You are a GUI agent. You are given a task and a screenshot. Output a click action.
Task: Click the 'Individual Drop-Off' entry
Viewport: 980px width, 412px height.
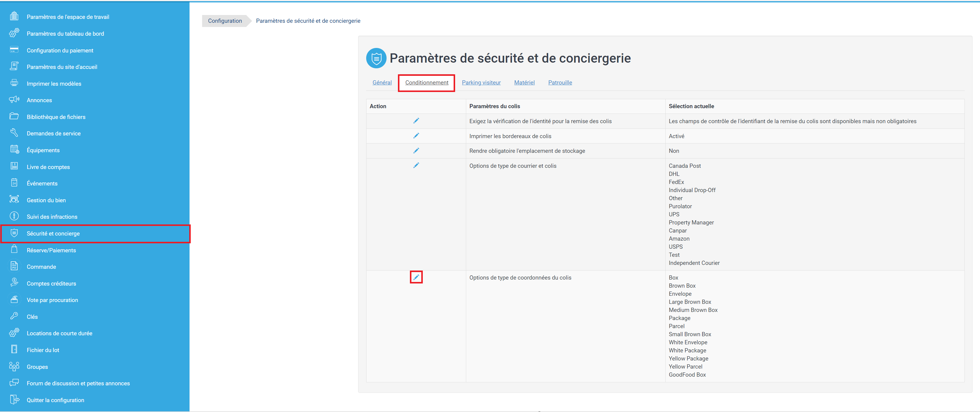point(692,190)
